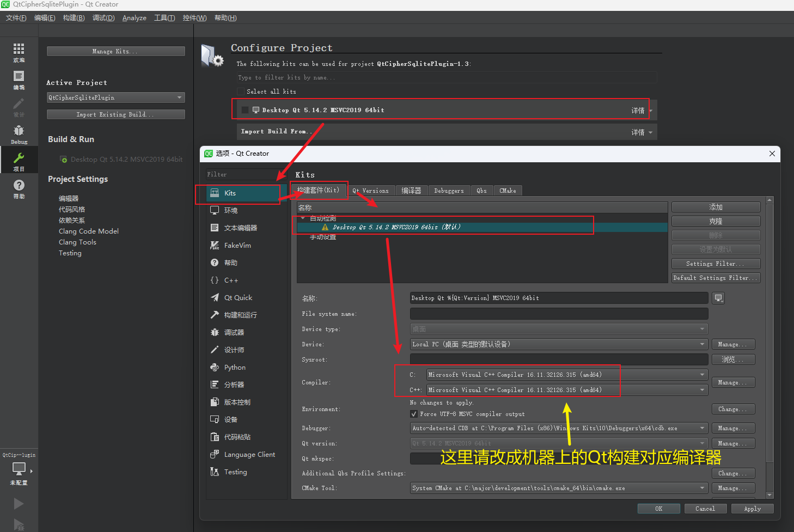Click Apply in options dialog
The width and height of the screenshot is (794, 532).
point(752,509)
